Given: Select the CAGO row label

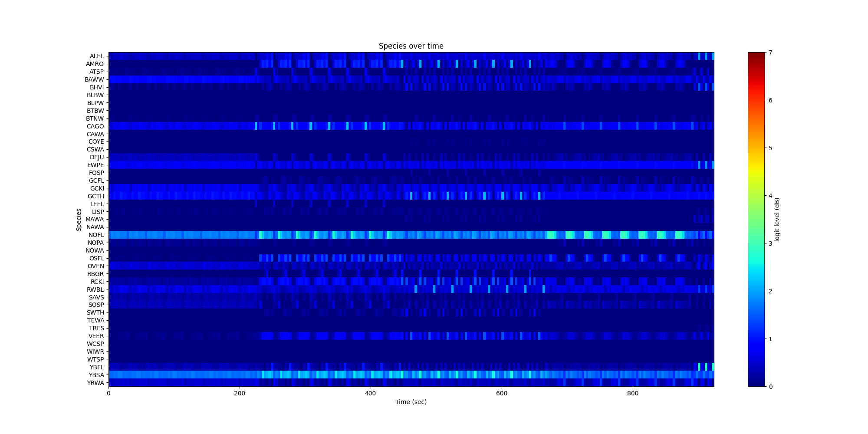Looking at the screenshot, I should pos(95,127).
